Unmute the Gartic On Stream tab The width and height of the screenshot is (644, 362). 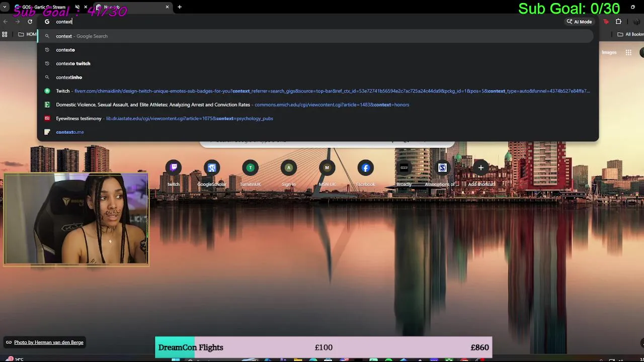click(x=77, y=7)
